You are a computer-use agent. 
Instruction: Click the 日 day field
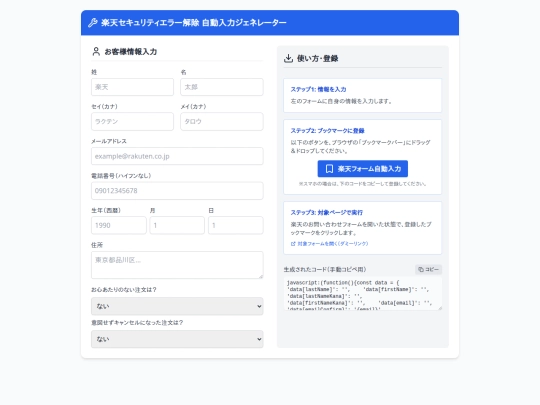(x=236, y=225)
